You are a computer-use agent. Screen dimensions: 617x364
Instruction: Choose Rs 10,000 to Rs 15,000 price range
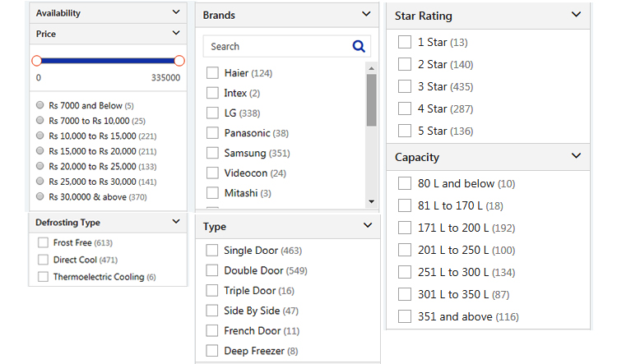point(40,136)
